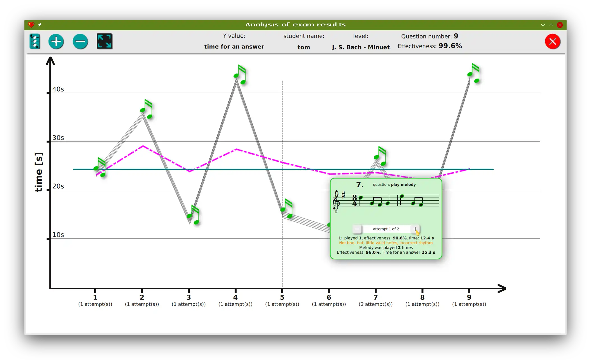Click the pin window icon
The image size is (591, 364).
coord(40,25)
